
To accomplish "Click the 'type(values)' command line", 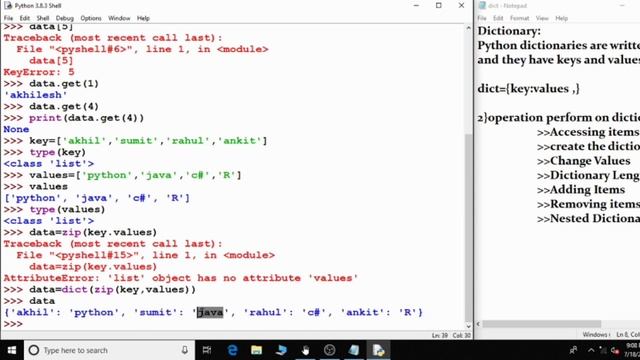I will [x=67, y=209].
